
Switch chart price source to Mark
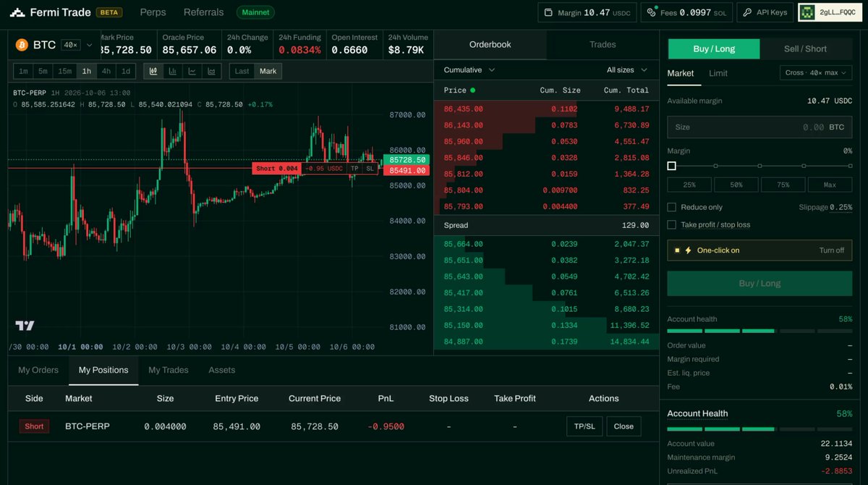[x=268, y=71]
